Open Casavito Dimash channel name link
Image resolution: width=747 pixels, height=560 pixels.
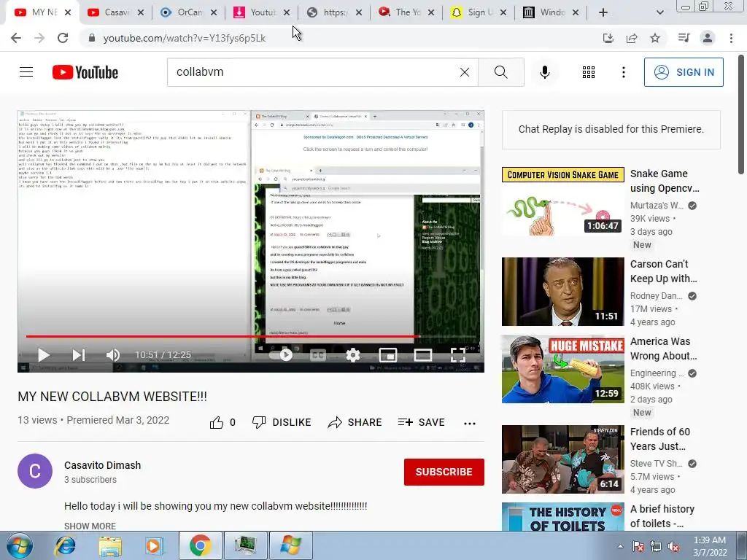[x=102, y=465]
